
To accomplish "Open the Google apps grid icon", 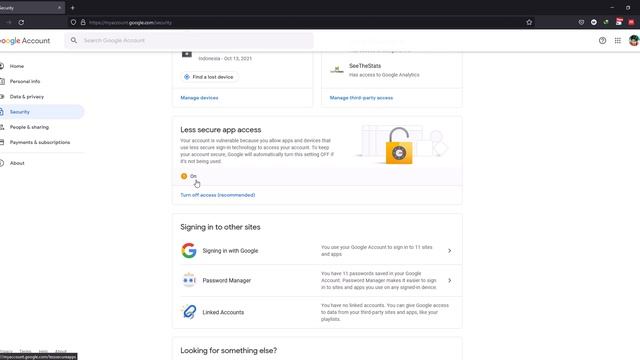I will [618, 40].
